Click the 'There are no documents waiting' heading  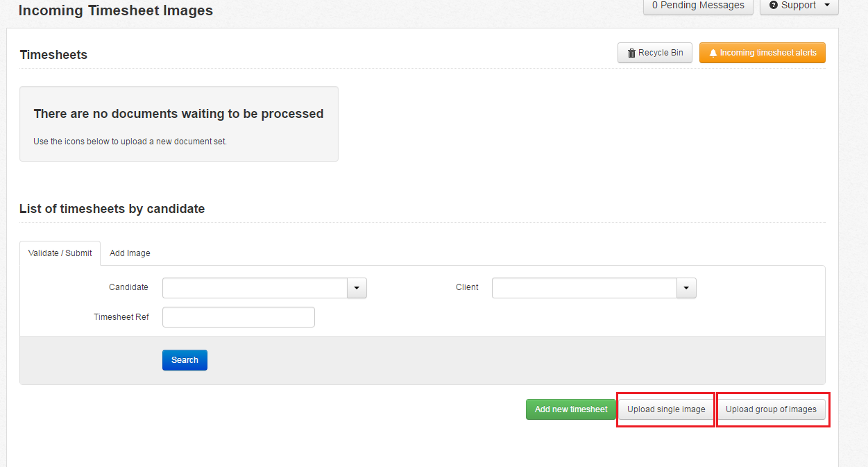178,114
